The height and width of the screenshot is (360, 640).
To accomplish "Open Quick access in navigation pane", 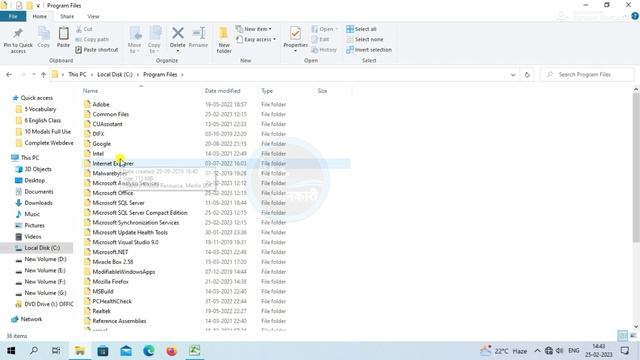I will 37,98.
